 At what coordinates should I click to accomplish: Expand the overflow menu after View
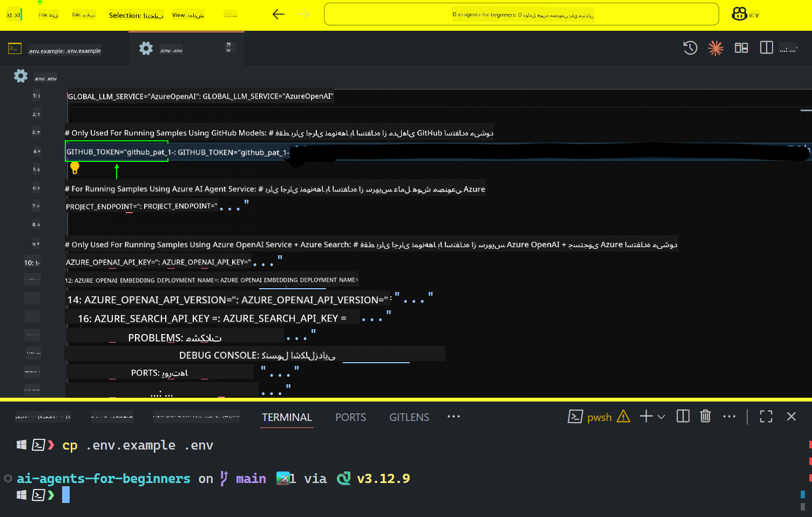[x=231, y=15]
